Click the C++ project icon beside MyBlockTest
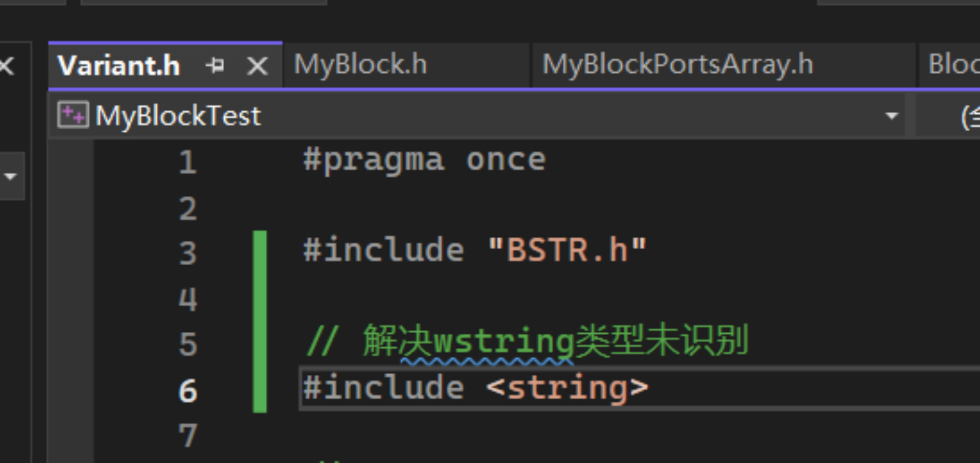Screen dimensions: 980x463 click(73, 115)
